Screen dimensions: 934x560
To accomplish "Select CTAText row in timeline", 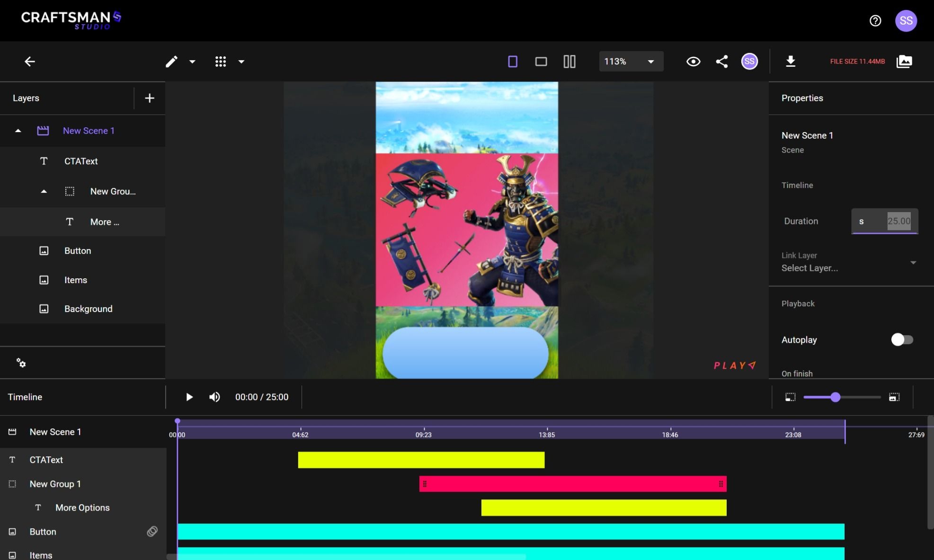I will (83, 460).
